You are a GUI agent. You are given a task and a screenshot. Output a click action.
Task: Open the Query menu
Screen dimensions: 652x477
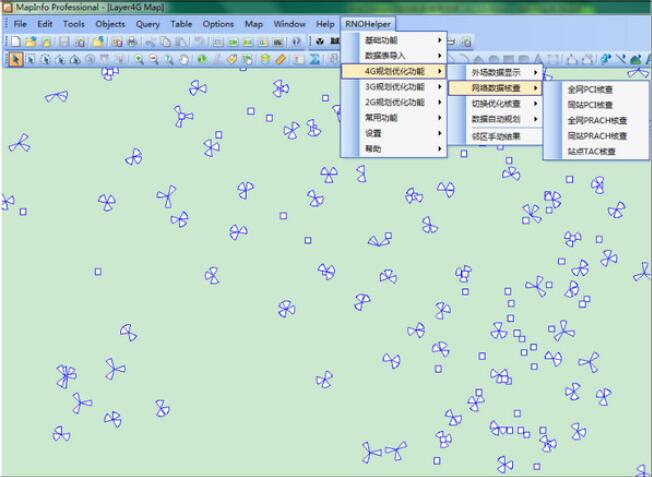148,23
